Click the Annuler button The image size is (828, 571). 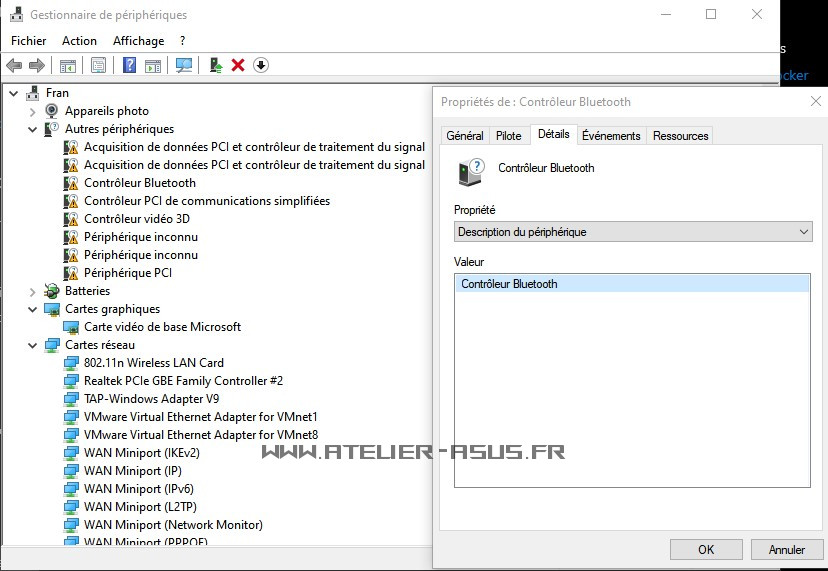[x=787, y=549]
